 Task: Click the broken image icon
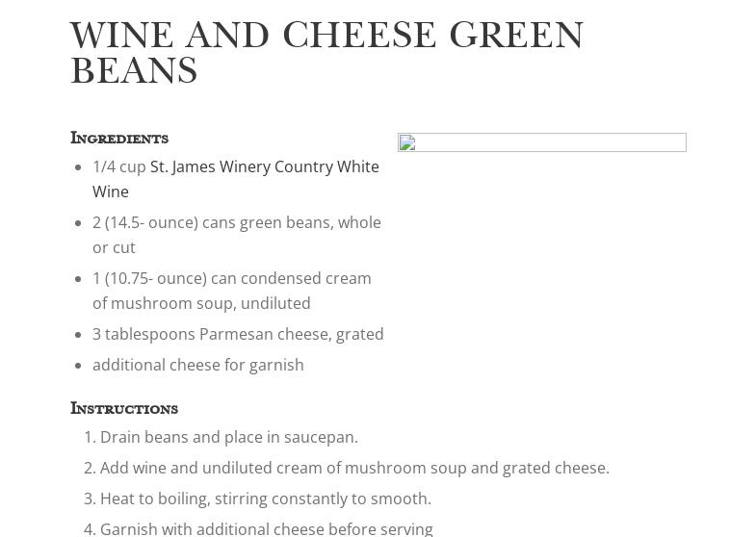click(x=407, y=144)
